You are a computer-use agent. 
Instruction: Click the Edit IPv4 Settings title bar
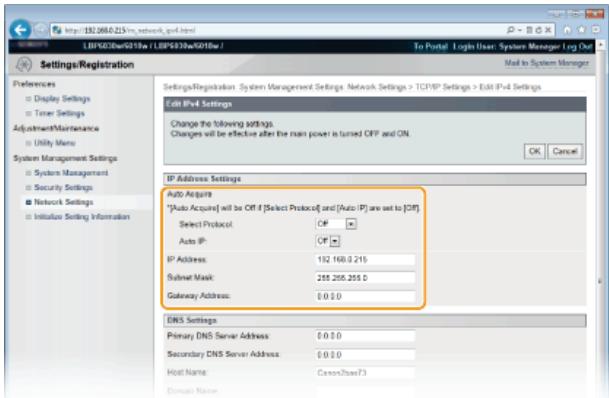click(x=375, y=104)
